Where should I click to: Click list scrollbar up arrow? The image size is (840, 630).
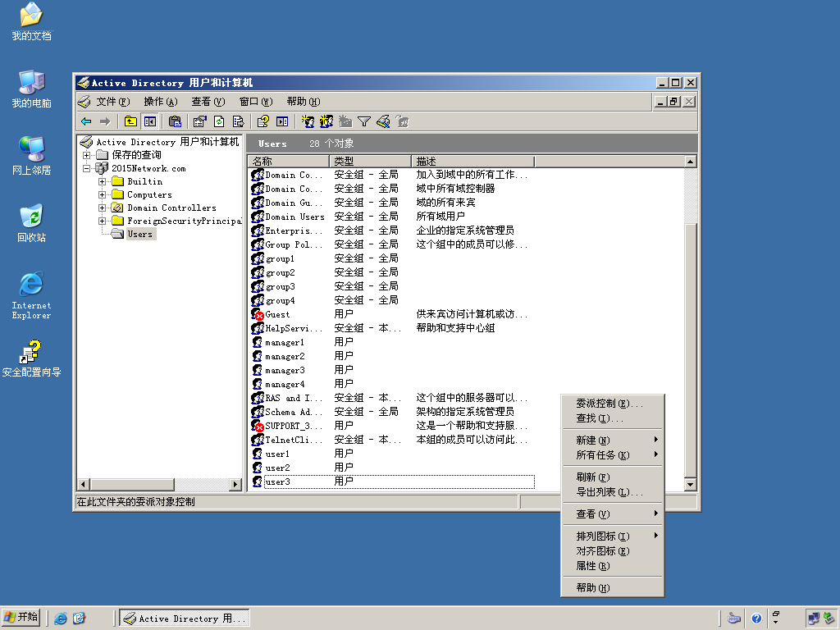pyautogui.click(x=690, y=162)
